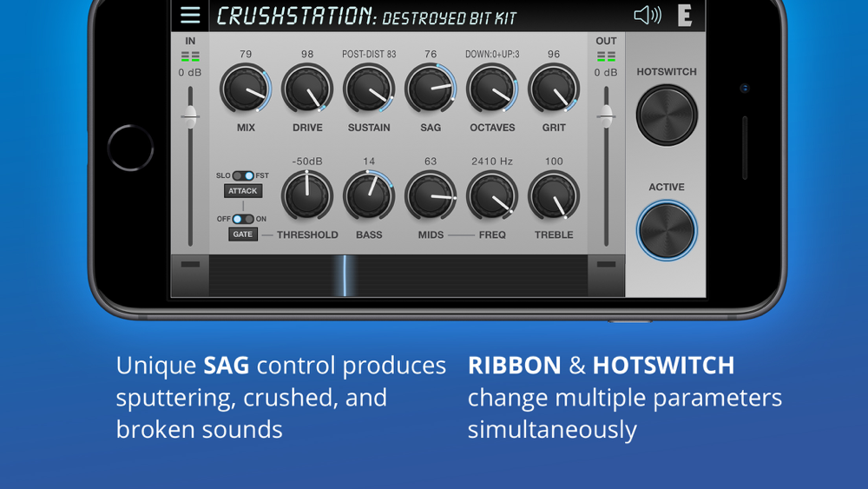Tap the ACTIVE footswitch button
The height and width of the screenshot is (489, 868).
(667, 230)
